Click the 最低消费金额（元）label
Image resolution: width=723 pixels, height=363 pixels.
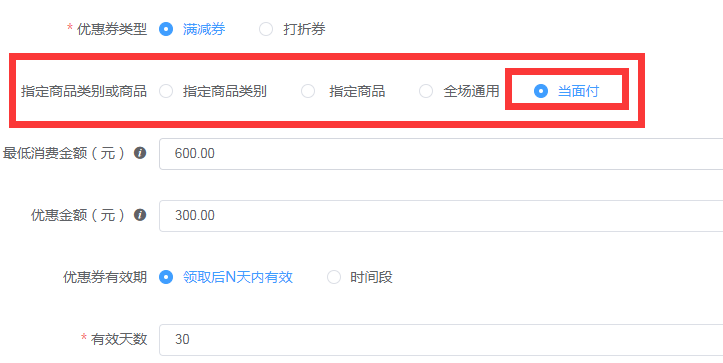(x=65, y=153)
